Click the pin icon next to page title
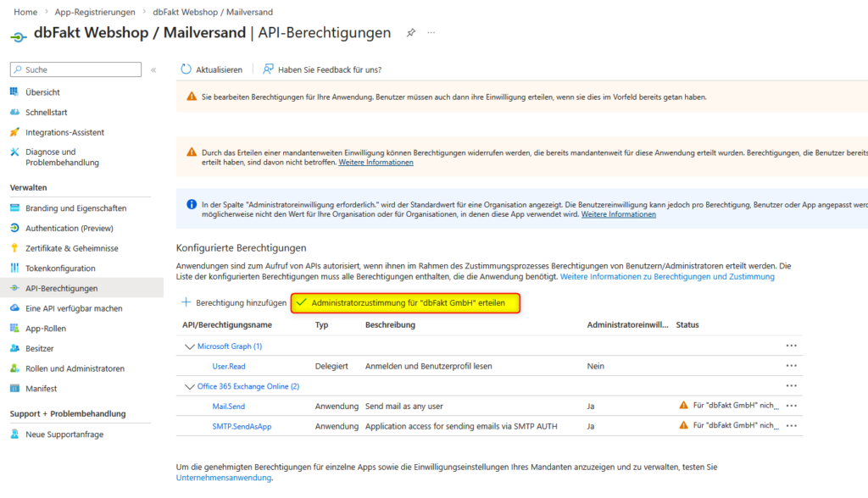868x498 pixels. [411, 33]
